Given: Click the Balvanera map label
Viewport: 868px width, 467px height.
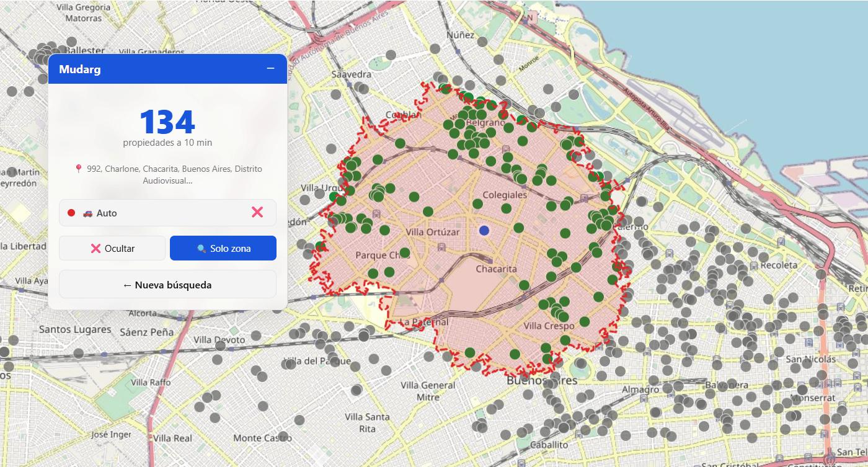Looking at the screenshot, I should click(725, 385).
